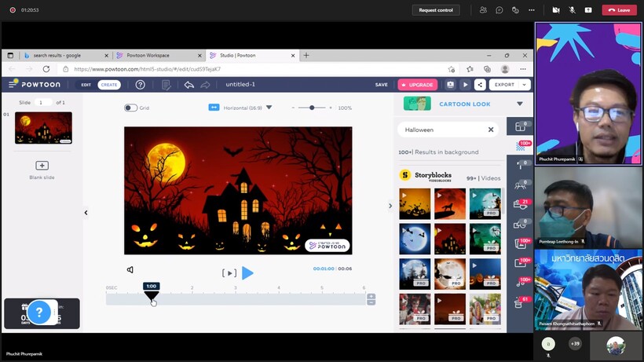
Task: Select slide 01 Halloween thumbnail
Action: (43, 128)
